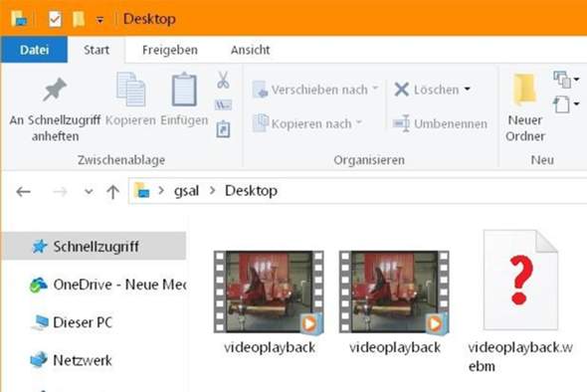This screenshot has width=587, height=392.
Task: Go up one folder level with the up arrow
Action: point(112,192)
